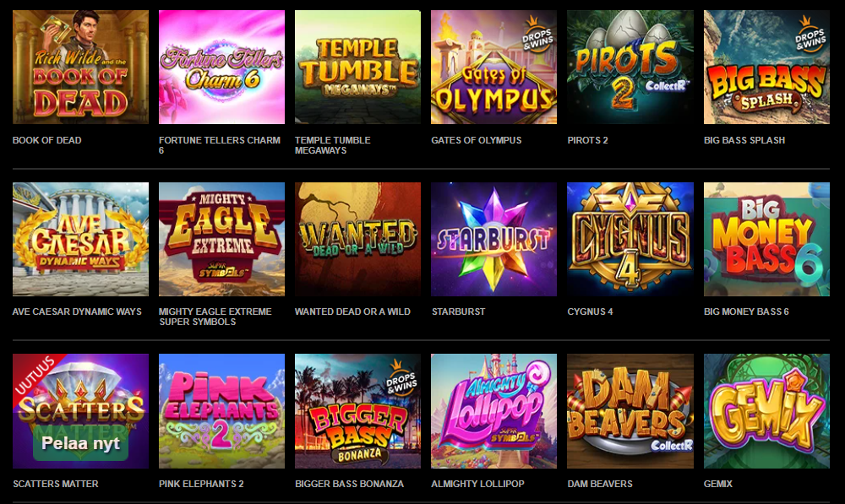Open the Dam Beavers game thumbnail
The width and height of the screenshot is (845, 504).
click(x=630, y=411)
